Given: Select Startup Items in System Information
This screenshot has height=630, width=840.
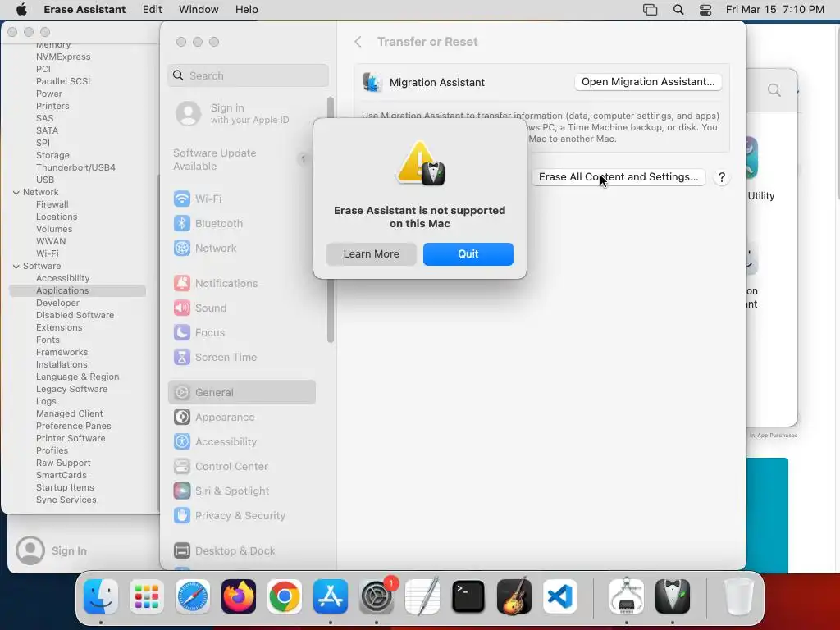Looking at the screenshot, I should 65,487.
